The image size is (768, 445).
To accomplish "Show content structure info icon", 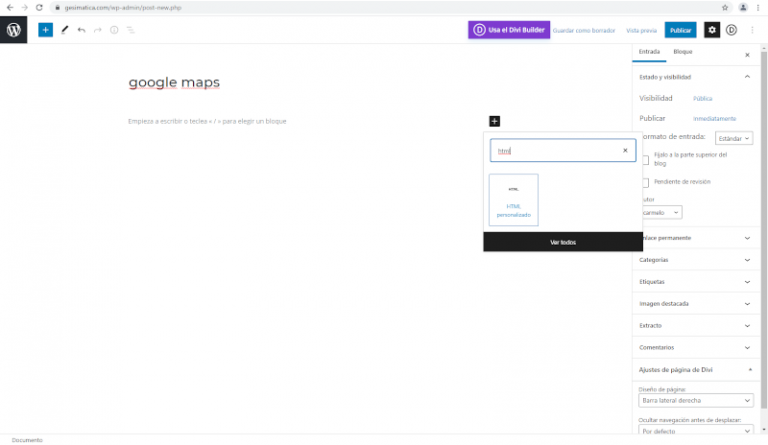I will tap(114, 30).
